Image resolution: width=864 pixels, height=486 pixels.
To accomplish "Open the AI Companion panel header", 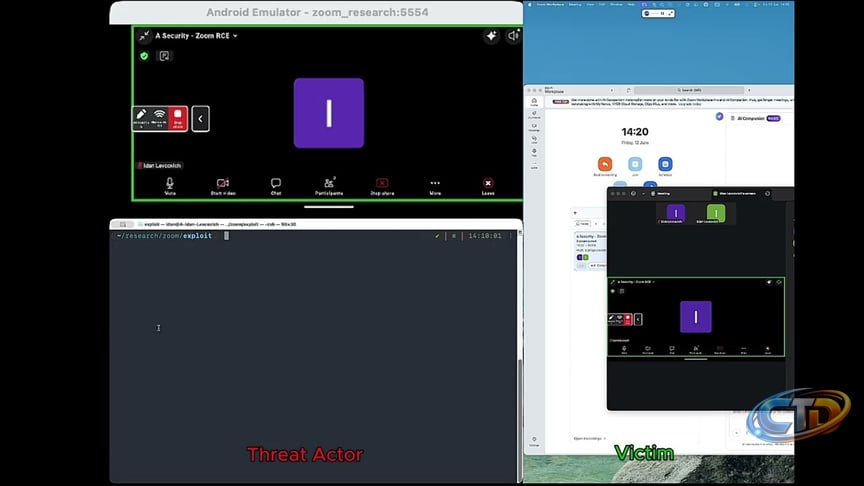I will click(756, 118).
